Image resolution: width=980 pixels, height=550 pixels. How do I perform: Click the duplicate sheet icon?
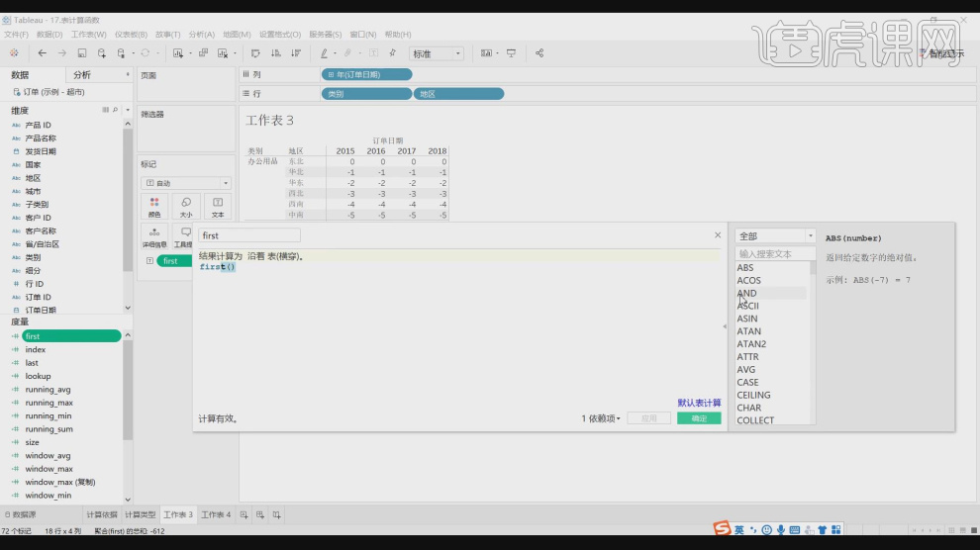click(x=203, y=53)
